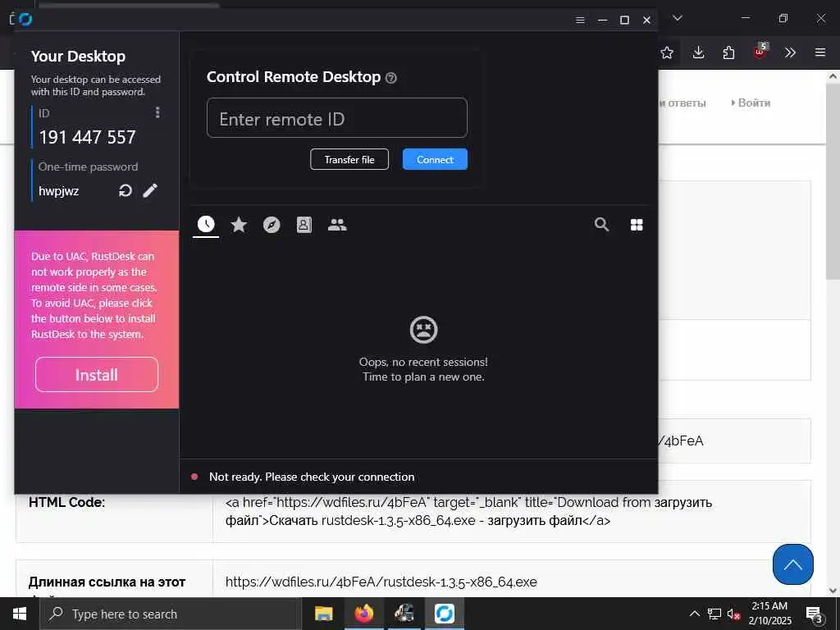Open the Windows Start menu

[20, 614]
